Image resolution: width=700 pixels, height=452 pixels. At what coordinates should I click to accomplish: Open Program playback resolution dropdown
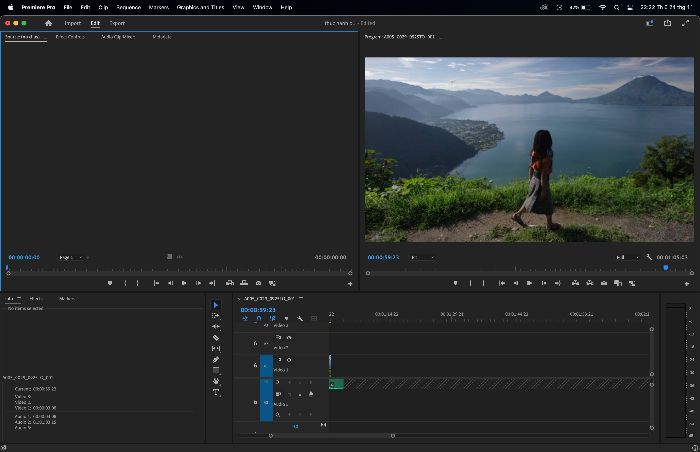click(627, 257)
